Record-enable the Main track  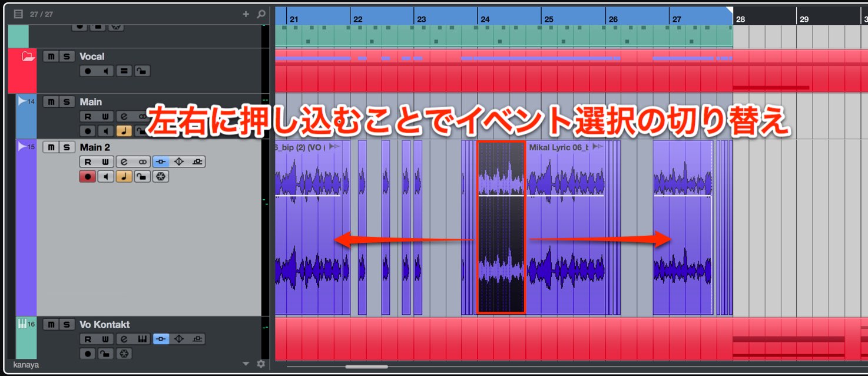[88, 131]
